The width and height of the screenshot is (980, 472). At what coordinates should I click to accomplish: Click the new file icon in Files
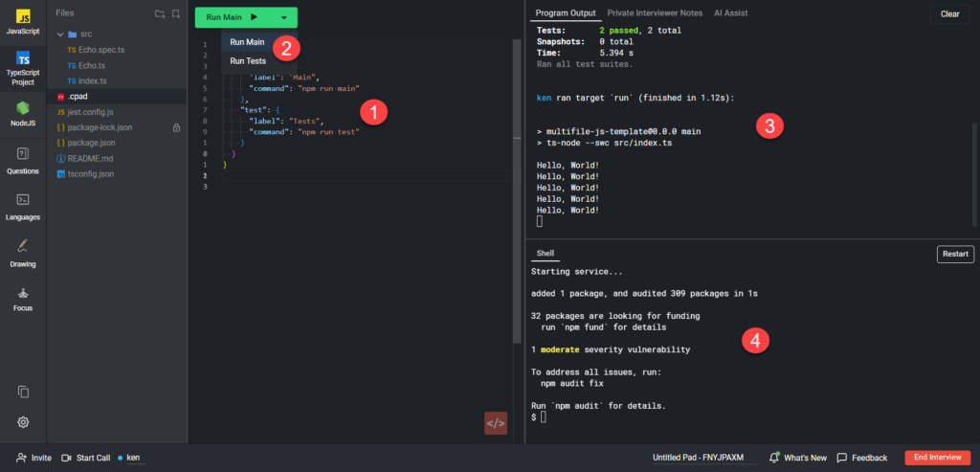click(x=175, y=13)
